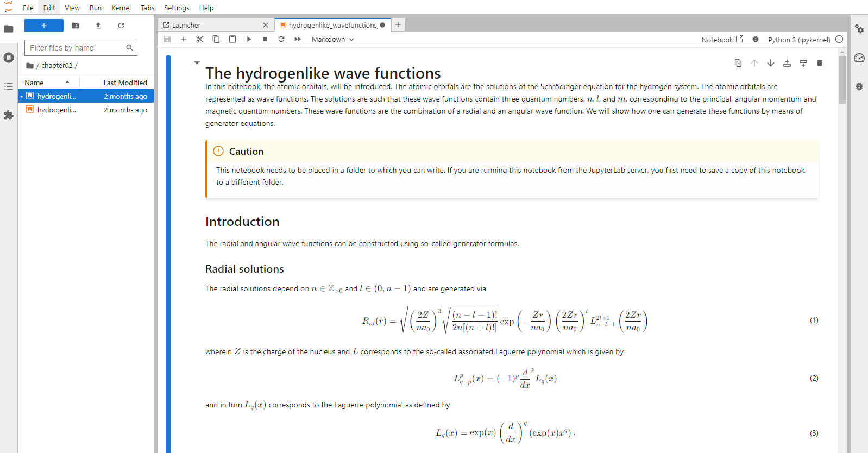The height and width of the screenshot is (453, 868).
Task: Check the kernel status circle indicator
Action: click(839, 39)
